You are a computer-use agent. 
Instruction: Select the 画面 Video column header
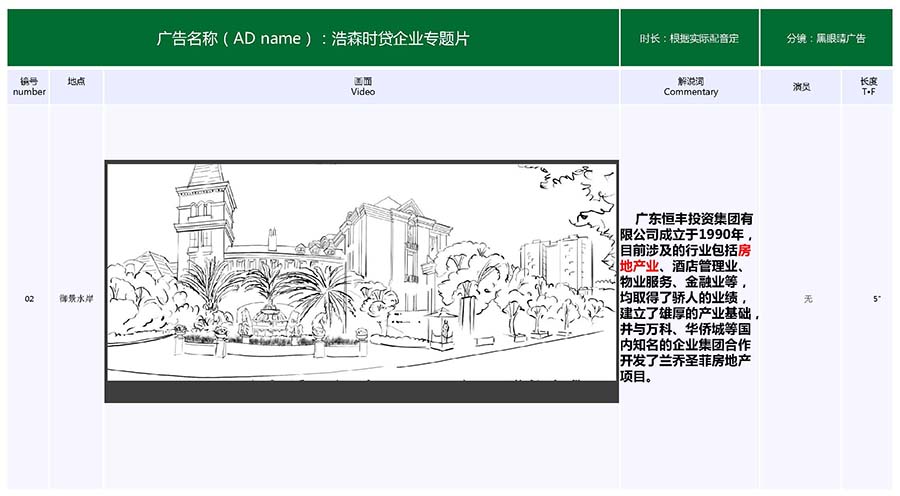[x=362, y=86]
